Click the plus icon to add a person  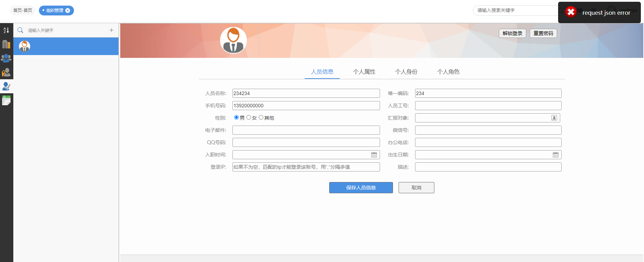click(111, 30)
